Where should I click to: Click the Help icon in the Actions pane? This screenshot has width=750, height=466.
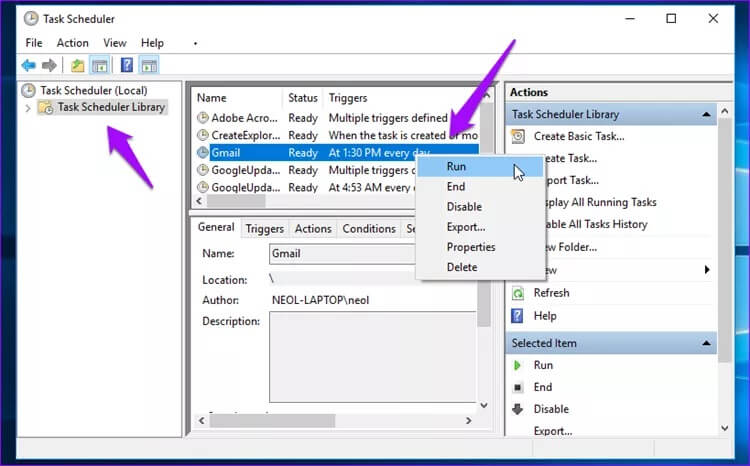[x=517, y=316]
